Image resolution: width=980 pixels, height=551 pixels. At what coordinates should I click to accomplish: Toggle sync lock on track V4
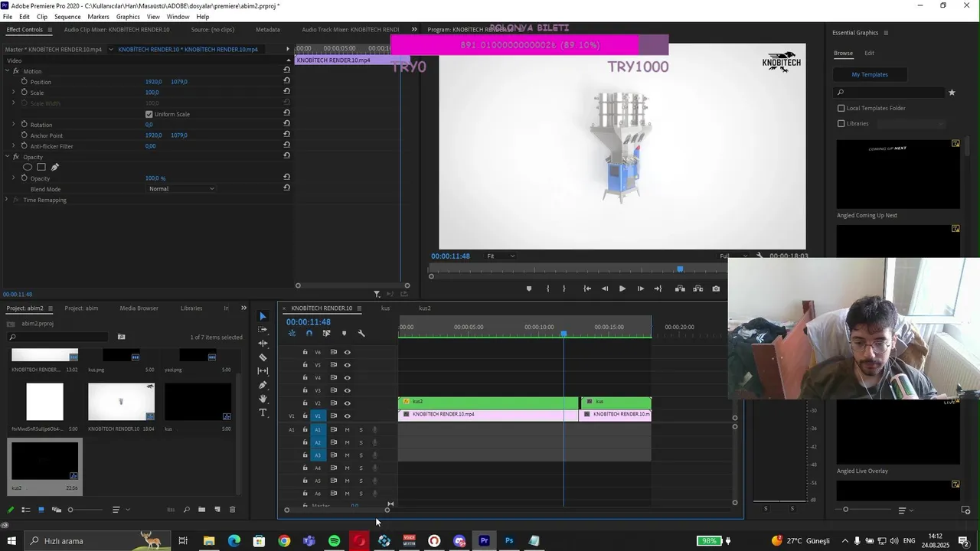[x=333, y=377]
